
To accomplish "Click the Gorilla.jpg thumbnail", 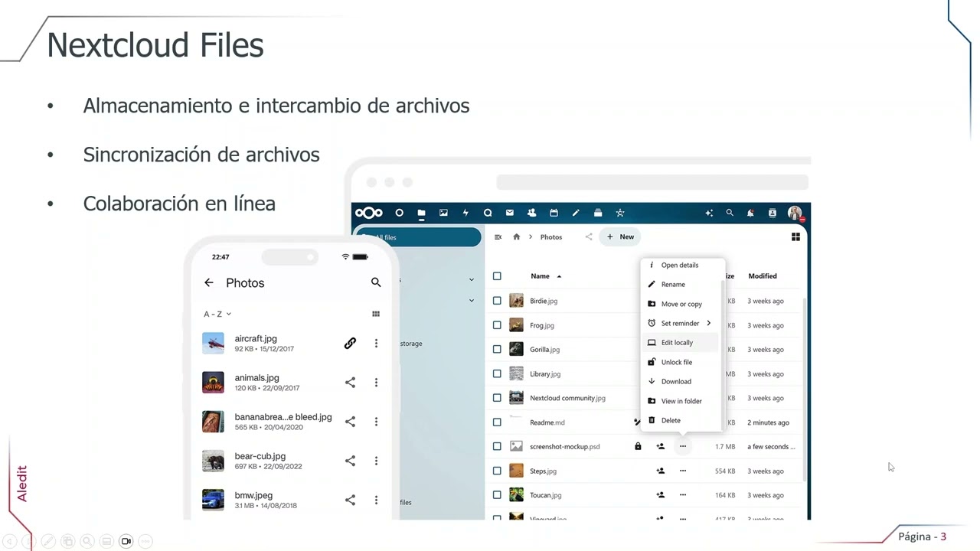I will coord(516,350).
